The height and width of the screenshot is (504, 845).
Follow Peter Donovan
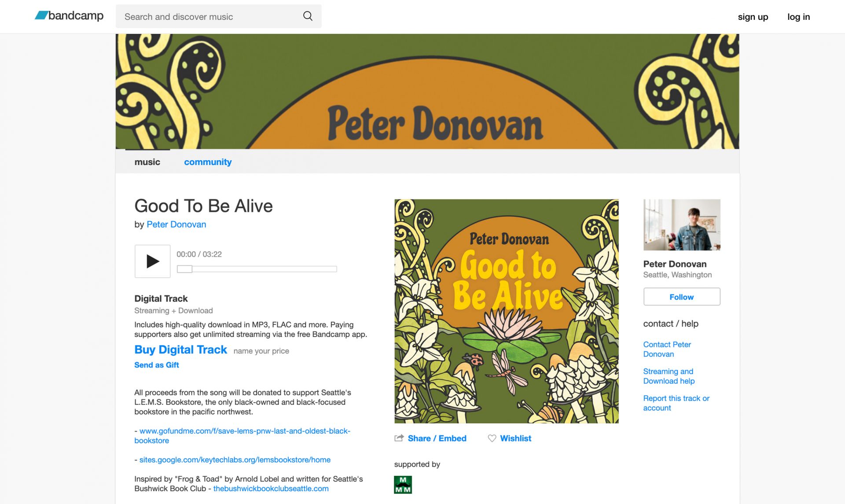682,297
